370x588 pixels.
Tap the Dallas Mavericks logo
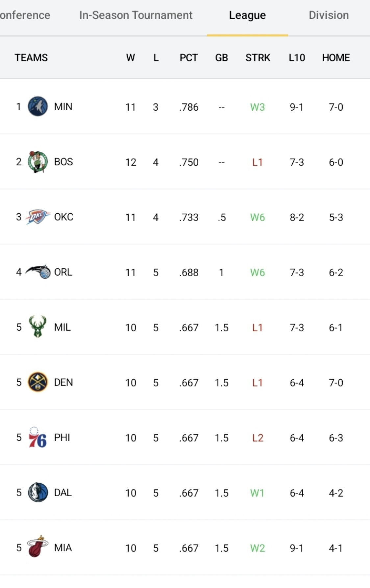coord(37,493)
